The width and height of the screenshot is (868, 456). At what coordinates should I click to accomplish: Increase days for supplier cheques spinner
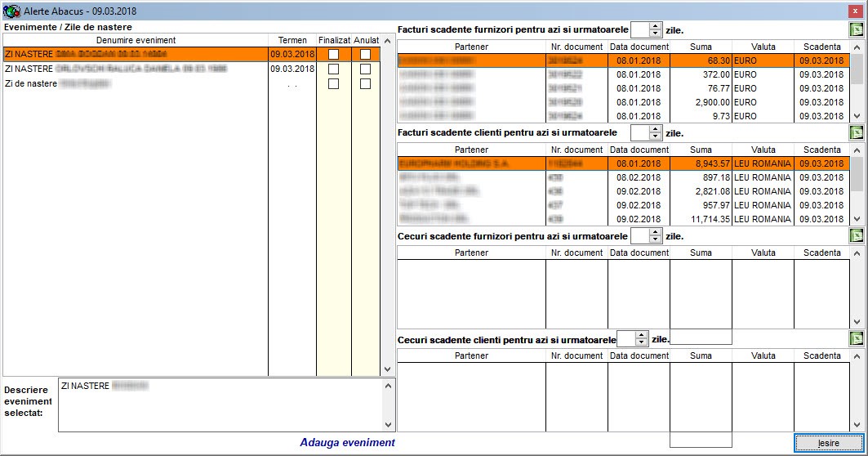pos(656,233)
